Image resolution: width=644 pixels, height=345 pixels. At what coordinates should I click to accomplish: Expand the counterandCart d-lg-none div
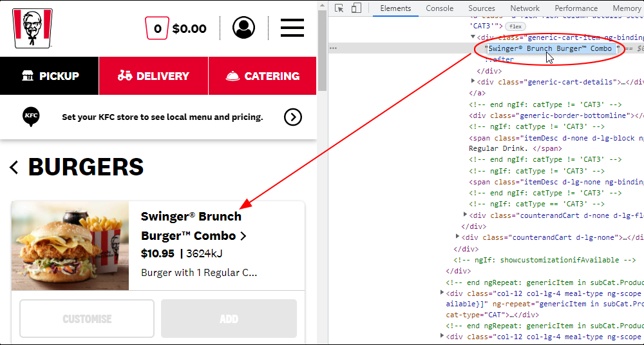coord(457,237)
